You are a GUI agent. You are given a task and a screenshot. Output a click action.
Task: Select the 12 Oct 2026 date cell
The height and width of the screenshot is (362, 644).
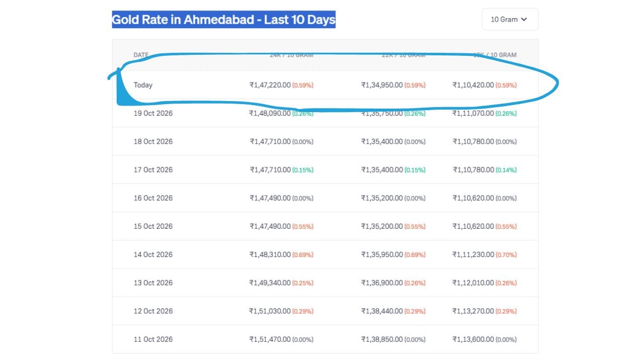pos(153,311)
